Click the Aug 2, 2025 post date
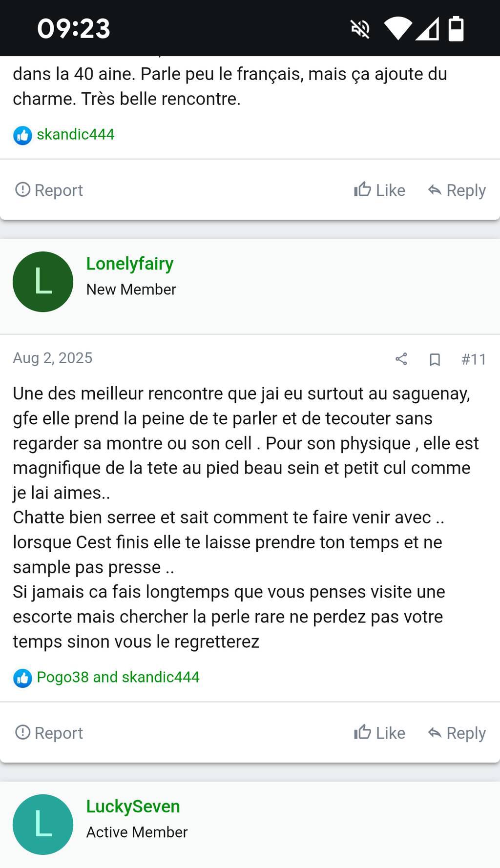The height and width of the screenshot is (868, 500). 53,358
